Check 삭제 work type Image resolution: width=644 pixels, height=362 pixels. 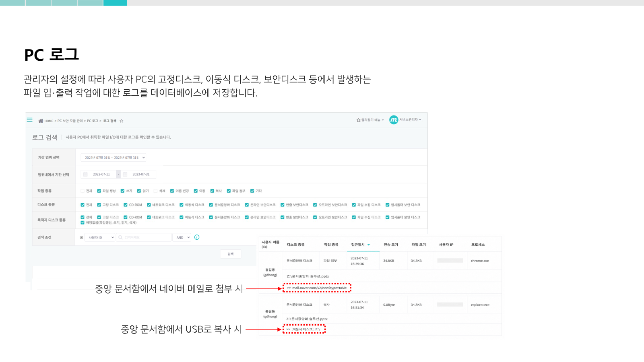(155, 191)
